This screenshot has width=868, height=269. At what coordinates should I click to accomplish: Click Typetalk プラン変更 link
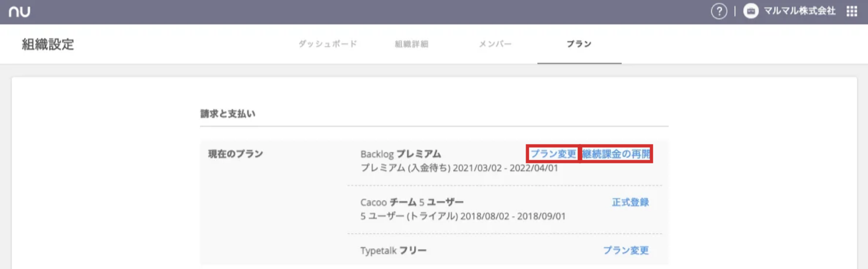point(626,250)
